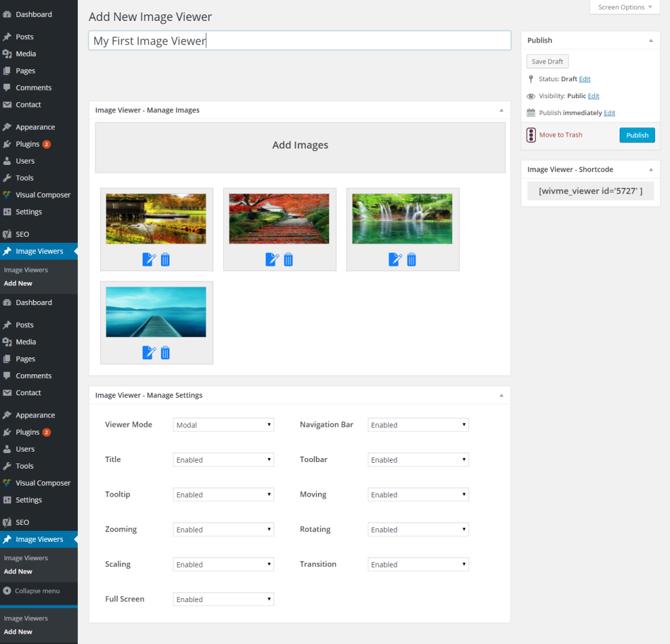670x644 pixels.
Task: Open the SEO section in the sidebar
Action: [x=19, y=234]
